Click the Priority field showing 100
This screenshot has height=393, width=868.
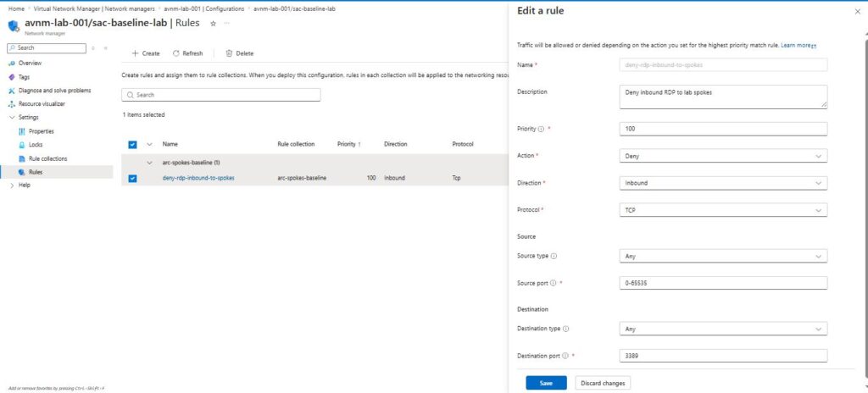point(723,129)
